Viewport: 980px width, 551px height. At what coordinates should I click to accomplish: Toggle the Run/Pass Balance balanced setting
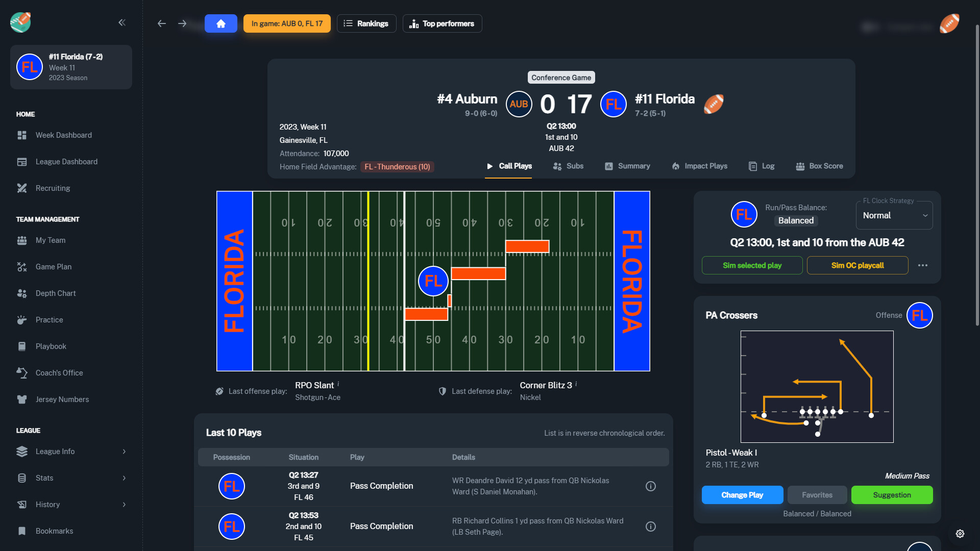[x=796, y=221]
